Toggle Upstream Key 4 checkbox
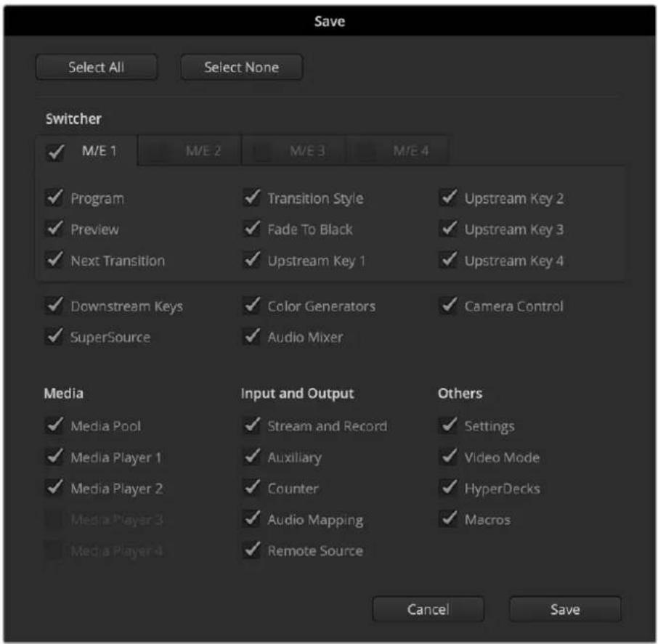658x644 pixels. pos(449,260)
